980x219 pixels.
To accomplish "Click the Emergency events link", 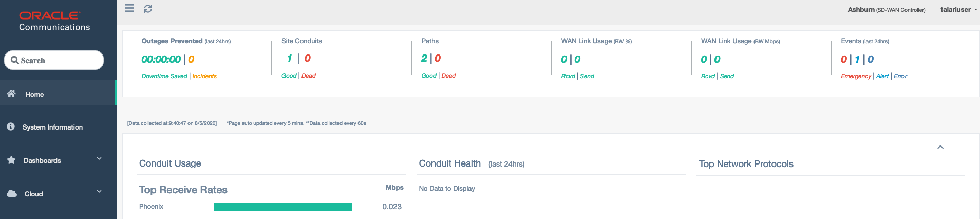I will (856, 76).
